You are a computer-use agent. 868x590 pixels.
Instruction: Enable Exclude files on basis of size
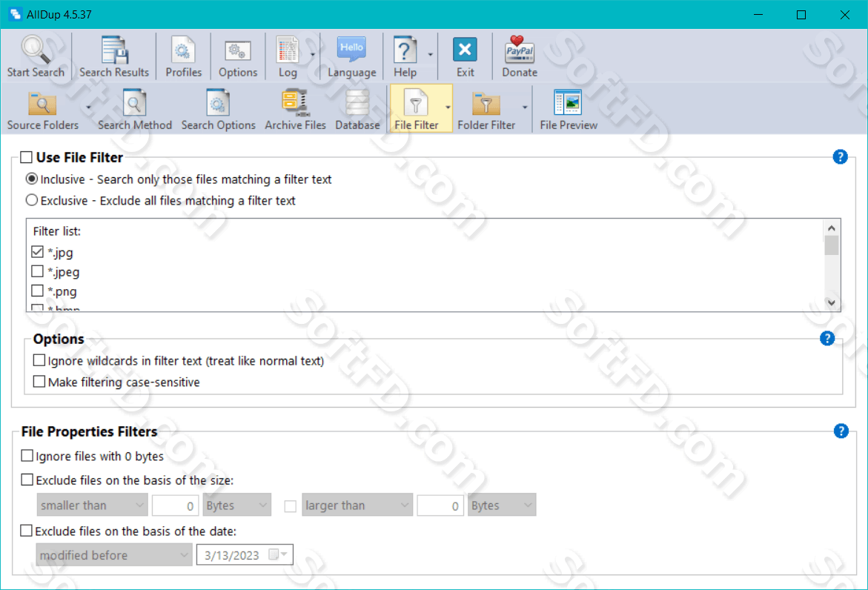[27, 480]
